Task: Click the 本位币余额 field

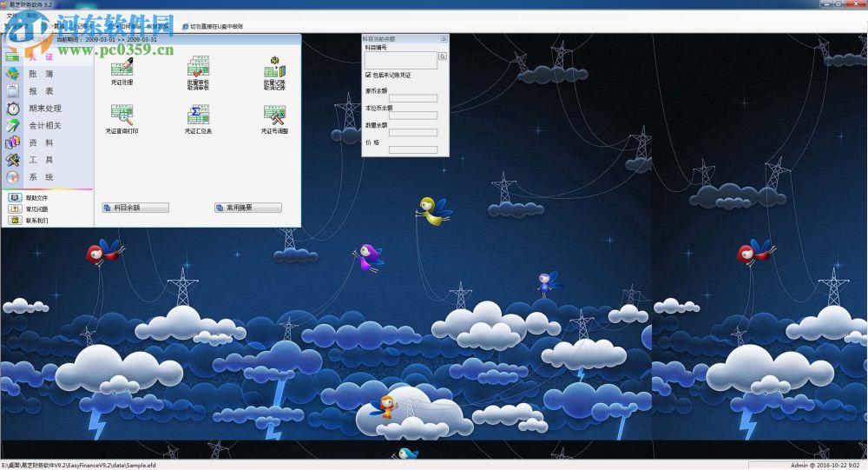Action: click(x=413, y=116)
